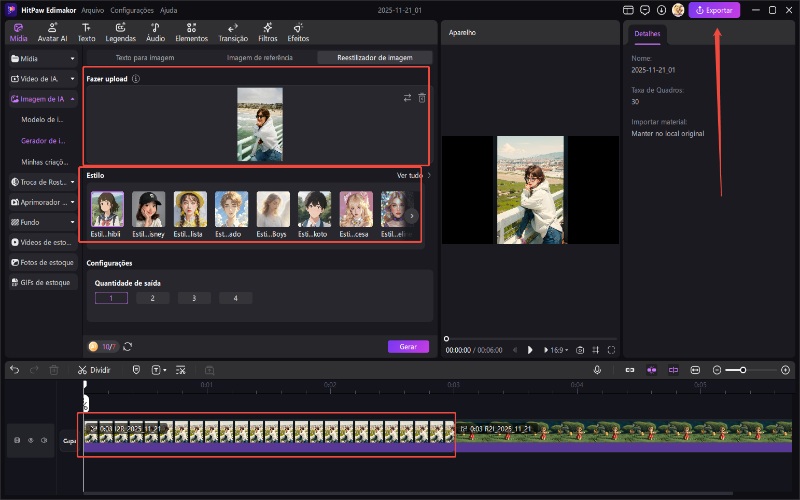Open the Avatar AI tool
This screenshot has width=800, height=500.
point(52,32)
